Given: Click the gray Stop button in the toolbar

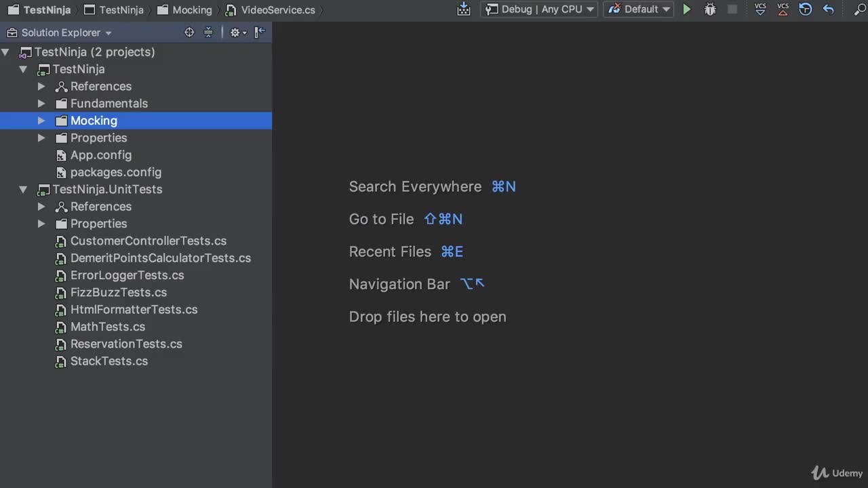Looking at the screenshot, I should pos(732,9).
